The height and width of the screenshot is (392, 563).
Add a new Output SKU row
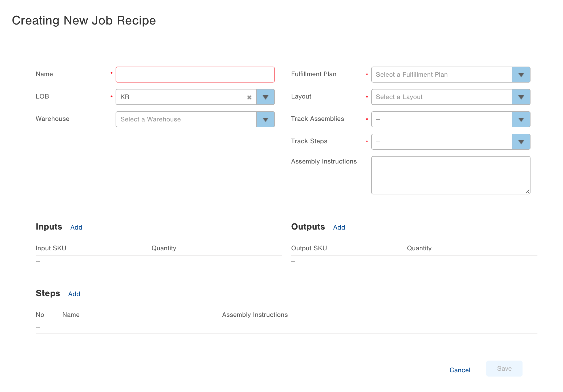coord(339,227)
